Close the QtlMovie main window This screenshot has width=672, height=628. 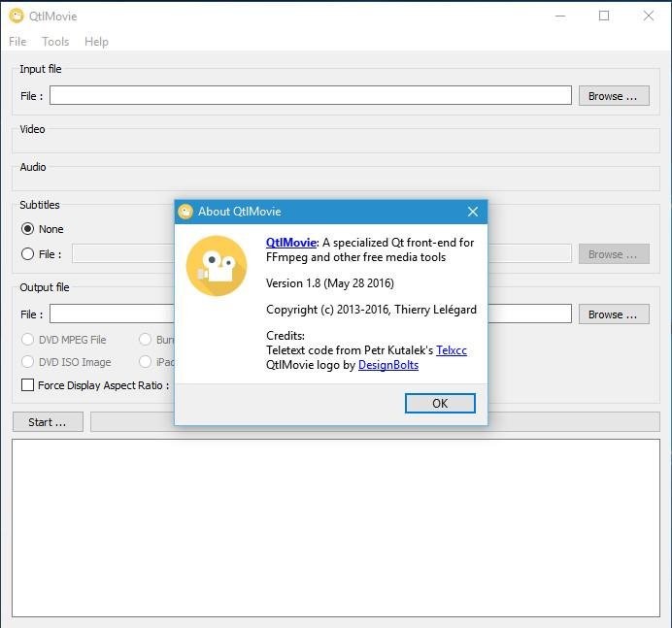point(649,17)
